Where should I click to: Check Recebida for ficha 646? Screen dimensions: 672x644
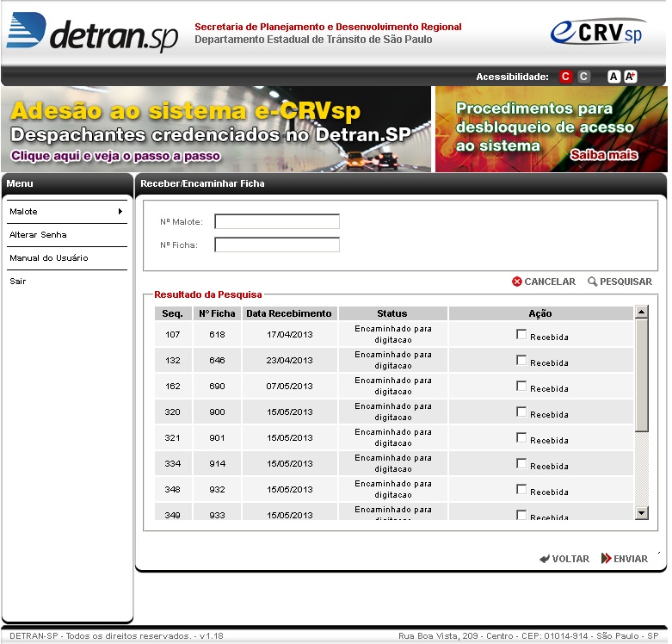521,360
